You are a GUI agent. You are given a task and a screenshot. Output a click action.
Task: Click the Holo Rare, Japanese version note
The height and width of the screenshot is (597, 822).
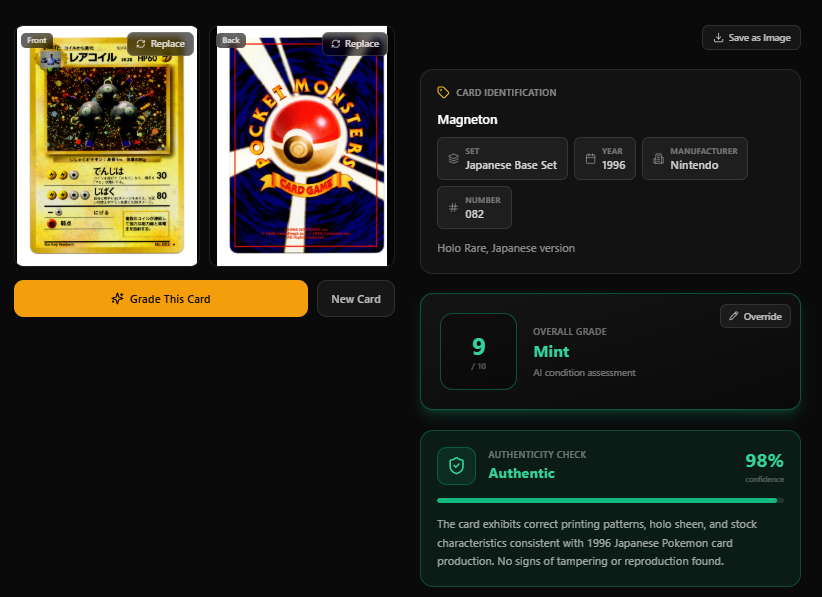506,248
